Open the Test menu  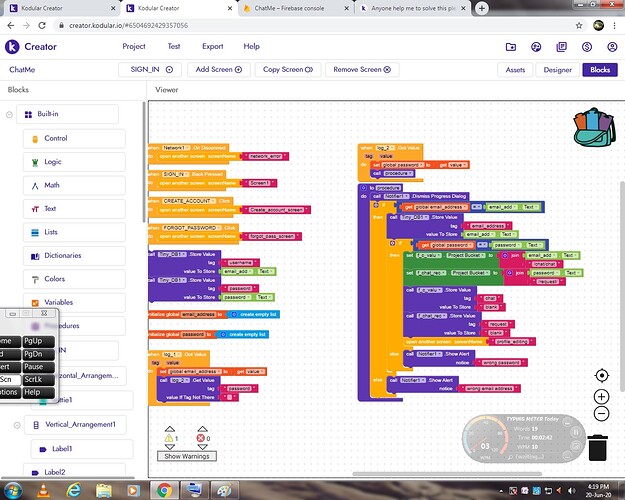[x=174, y=46]
